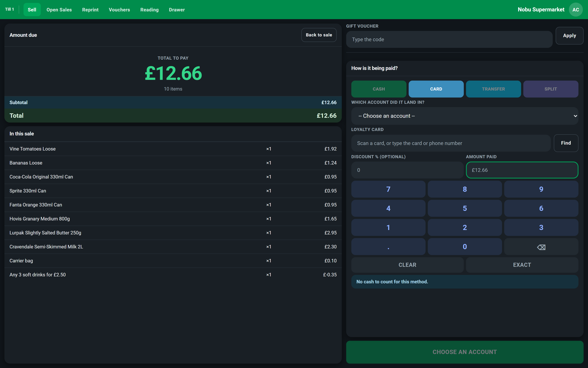Select SPLIT payment method

coord(551,89)
